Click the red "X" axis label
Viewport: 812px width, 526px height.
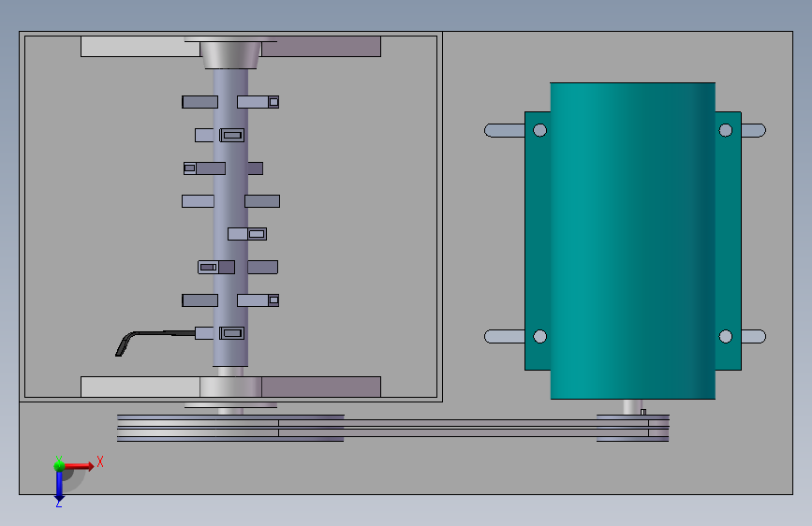coord(100,461)
